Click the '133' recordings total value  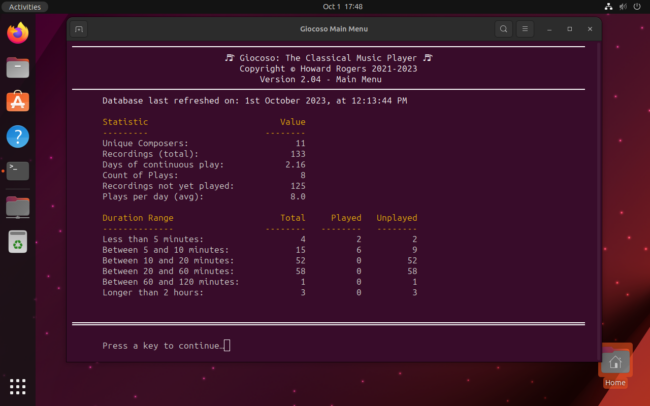(298, 154)
